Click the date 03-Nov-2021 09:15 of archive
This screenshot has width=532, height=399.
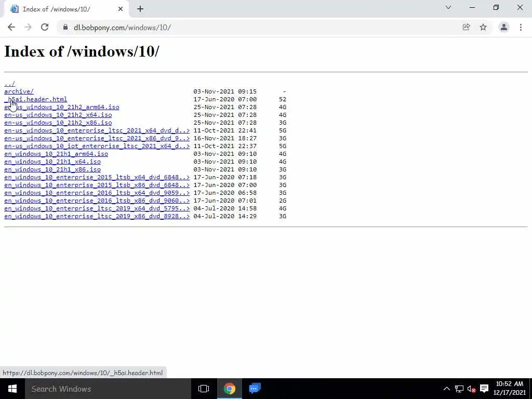point(225,91)
